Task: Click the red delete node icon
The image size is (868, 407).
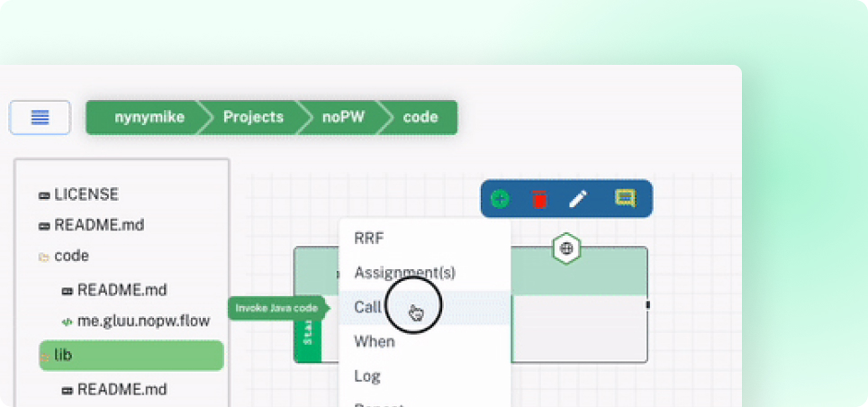Action: click(538, 199)
